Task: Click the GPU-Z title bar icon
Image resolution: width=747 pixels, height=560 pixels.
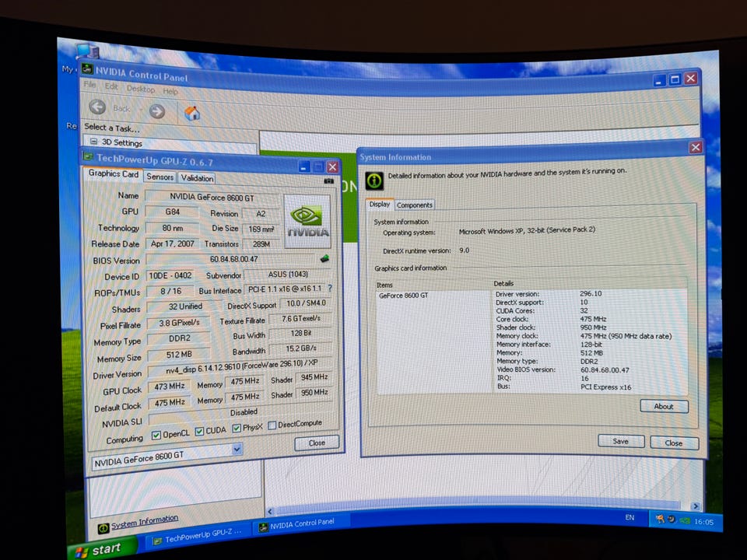Action: [x=88, y=156]
